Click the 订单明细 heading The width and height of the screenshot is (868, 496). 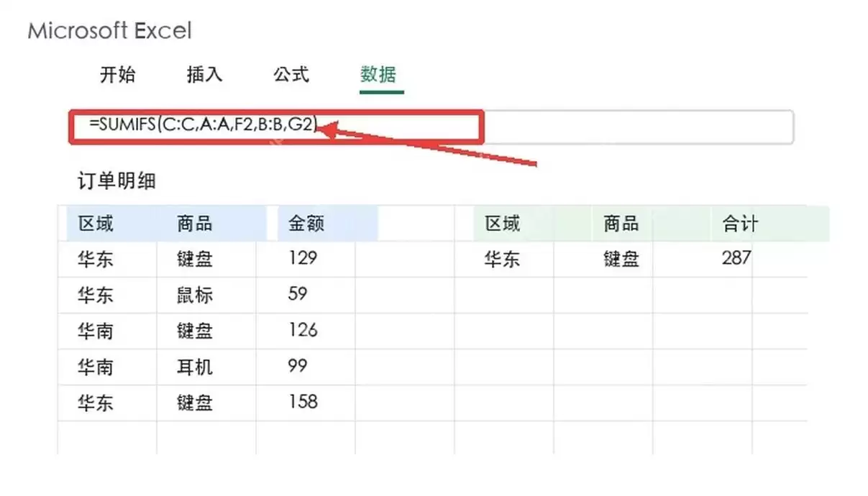pyautogui.click(x=117, y=181)
